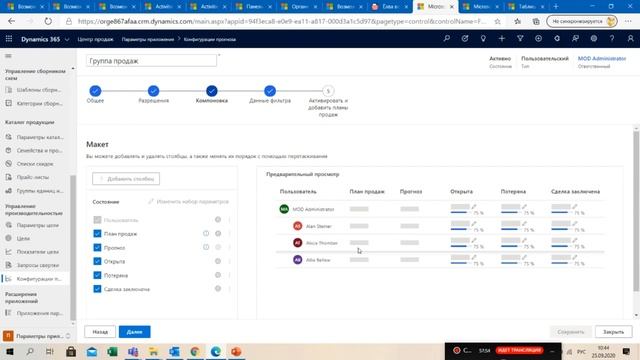Open more options dots for План продаж row
640x360 pixels.
click(229, 233)
